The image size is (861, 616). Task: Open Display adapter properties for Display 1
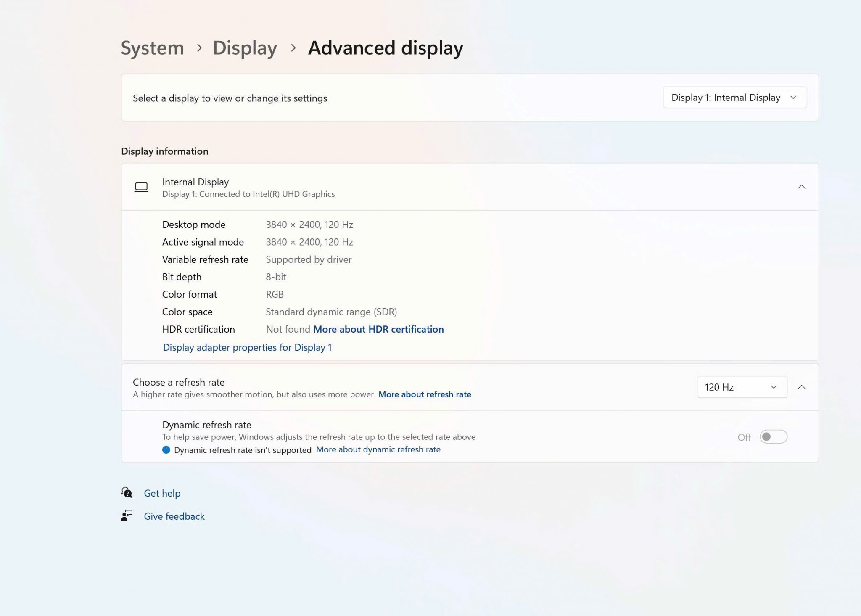[x=247, y=347]
